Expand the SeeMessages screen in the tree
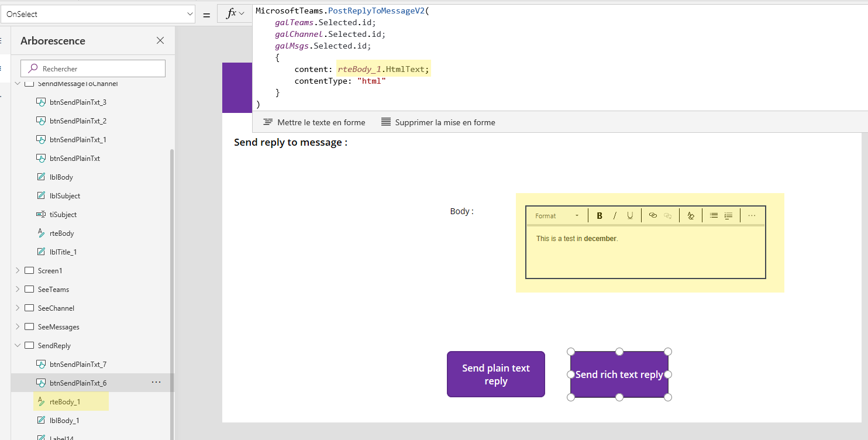Screen dimensions: 868x440 17,326
